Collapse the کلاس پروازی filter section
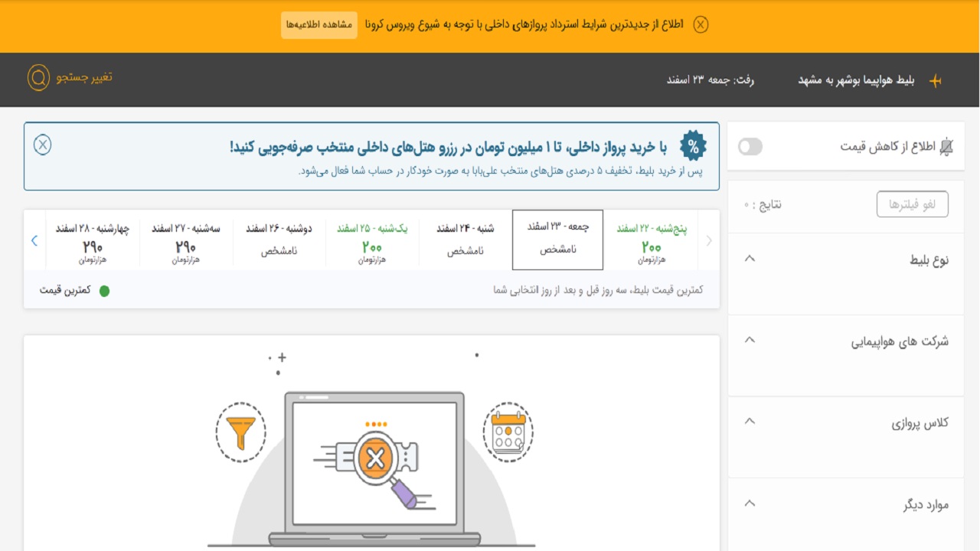Viewport: 980px width, 551px height. (750, 421)
